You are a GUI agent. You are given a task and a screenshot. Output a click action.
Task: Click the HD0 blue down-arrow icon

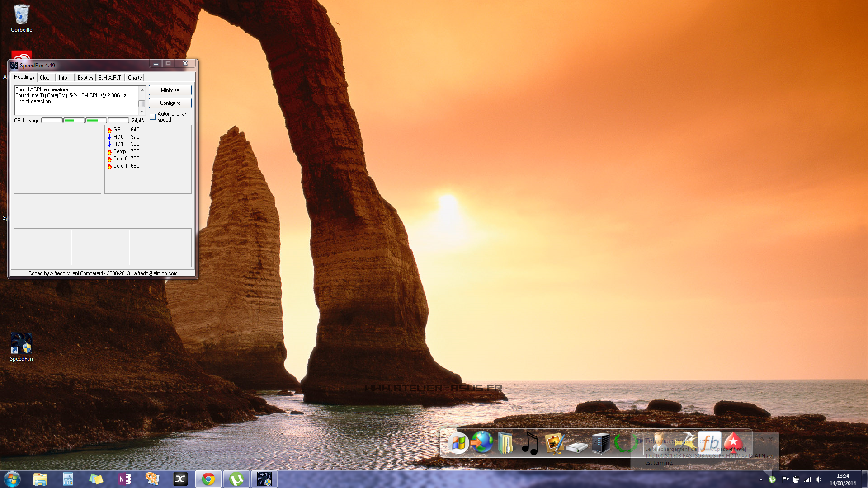(109, 137)
